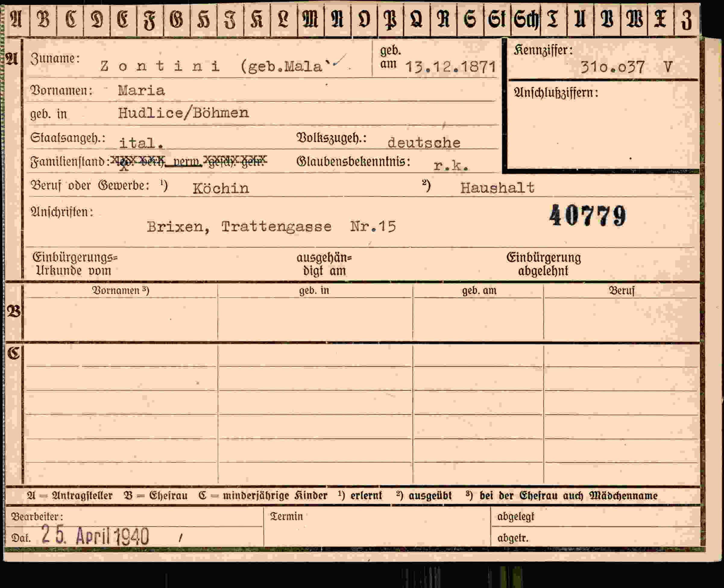
Task: Click the 'Beruf' column header
Action: [622, 291]
